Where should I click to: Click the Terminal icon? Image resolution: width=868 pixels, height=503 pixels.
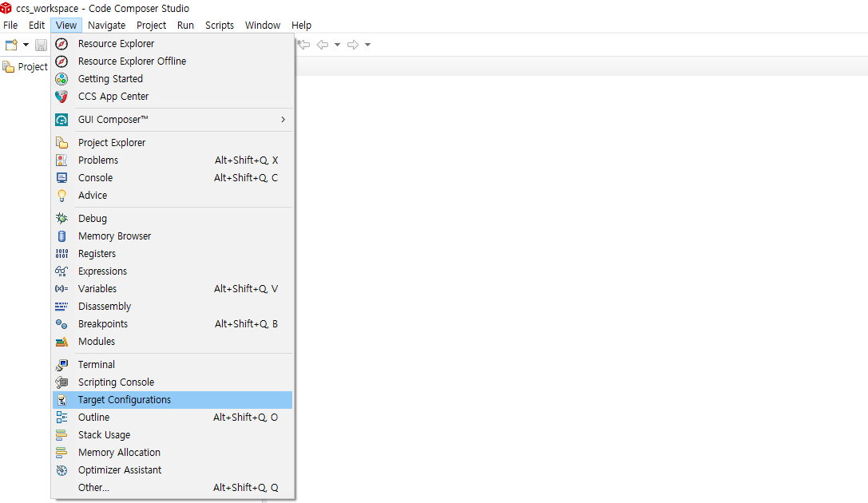61,365
